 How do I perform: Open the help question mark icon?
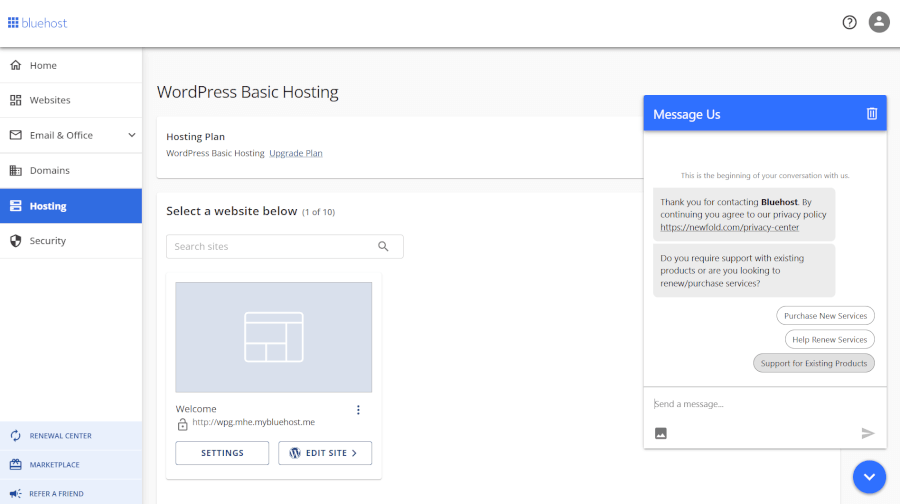[849, 22]
